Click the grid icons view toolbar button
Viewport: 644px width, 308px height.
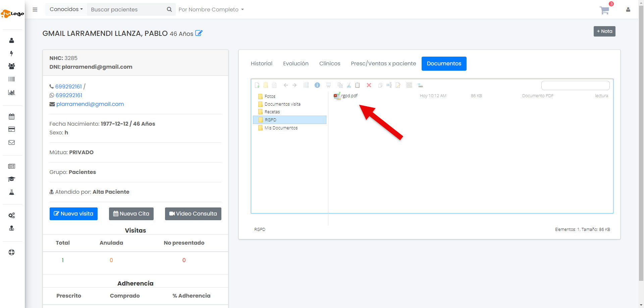[409, 85]
